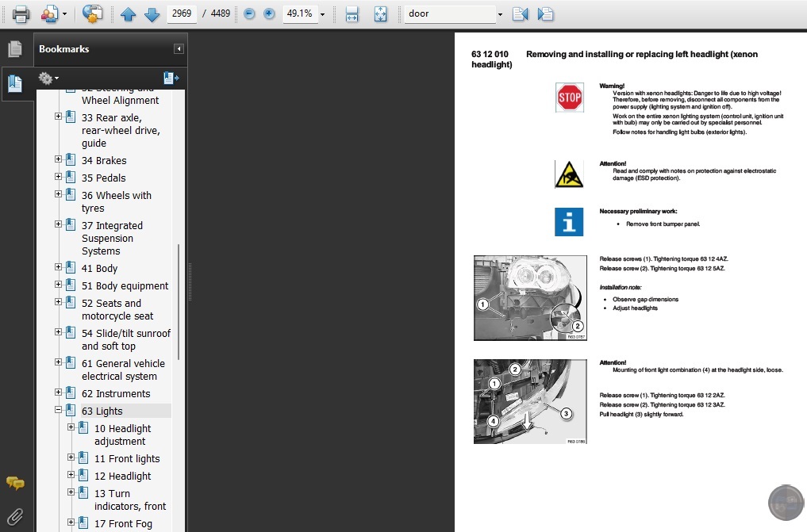This screenshot has width=807, height=532.
Task: Select the 62 Instruments bookmark
Action: point(116,394)
